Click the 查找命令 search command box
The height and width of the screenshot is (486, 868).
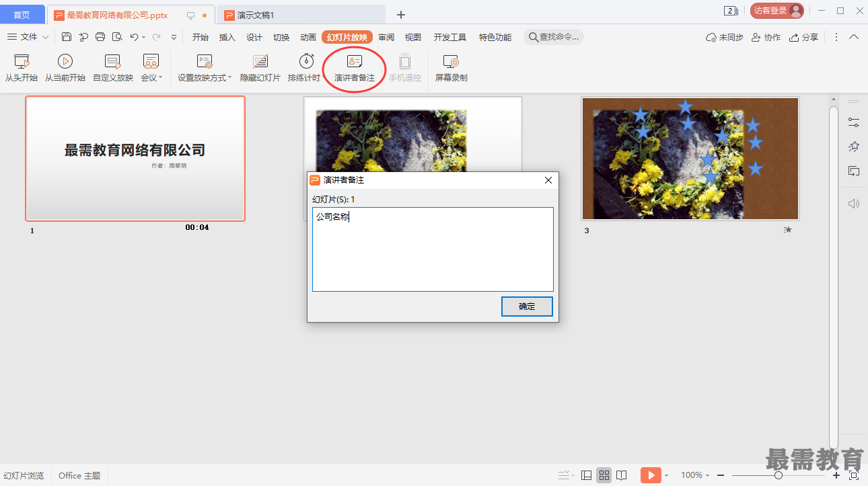pos(553,37)
